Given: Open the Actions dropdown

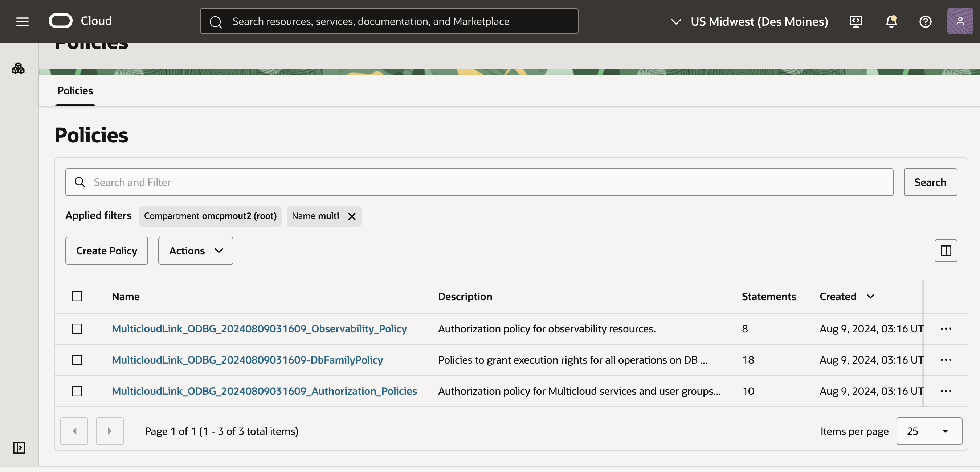Looking at the screenshot, I should click(195, 251).
